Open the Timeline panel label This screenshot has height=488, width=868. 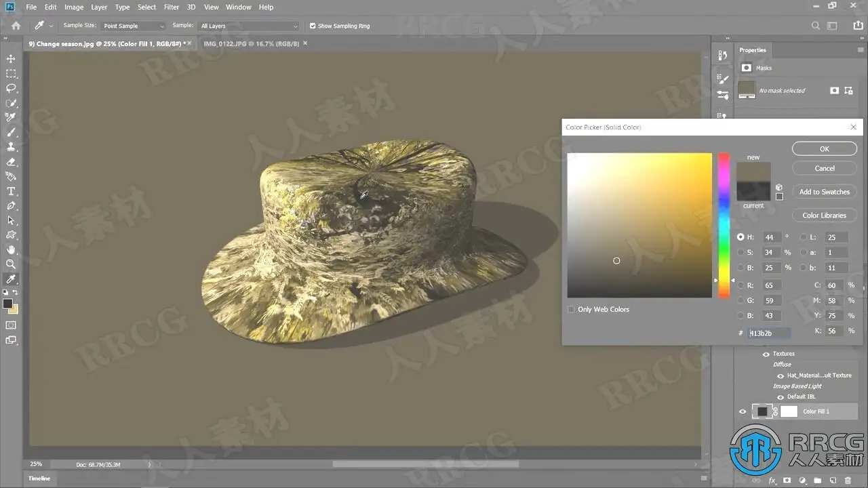pyautogui.click(x=39, y=479)
